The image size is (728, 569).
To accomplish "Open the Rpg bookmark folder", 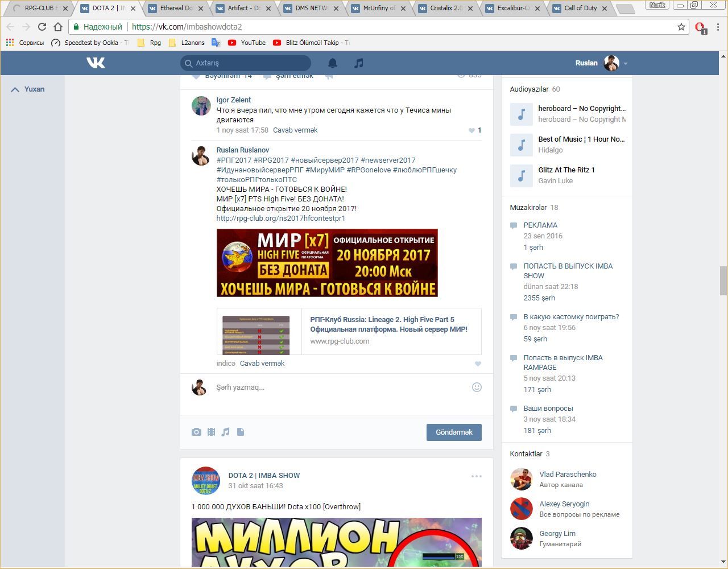I will (x=150, y=43).
